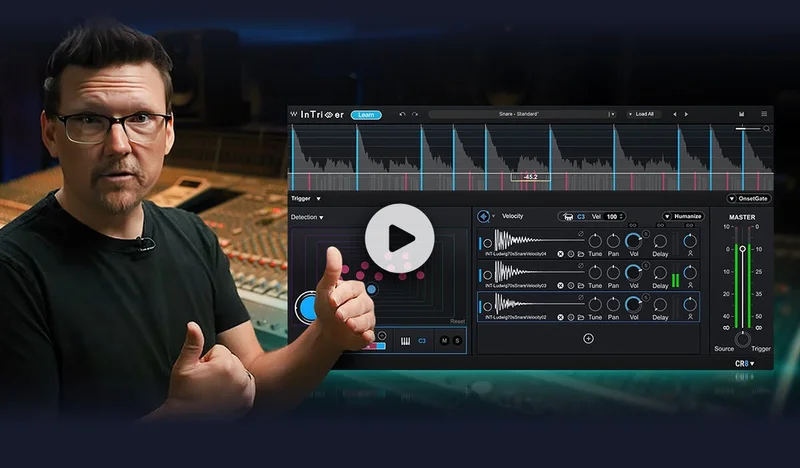
Task: Activate the Learn button
Action: [366, 115]
